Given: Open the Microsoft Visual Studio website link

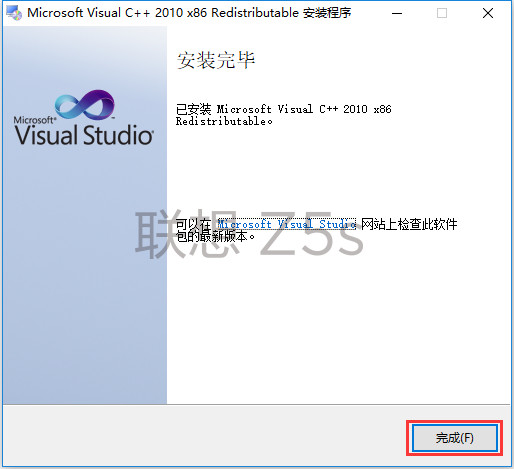Looking at the screenshot, I should pyautogui.click(x=287, y=224).
